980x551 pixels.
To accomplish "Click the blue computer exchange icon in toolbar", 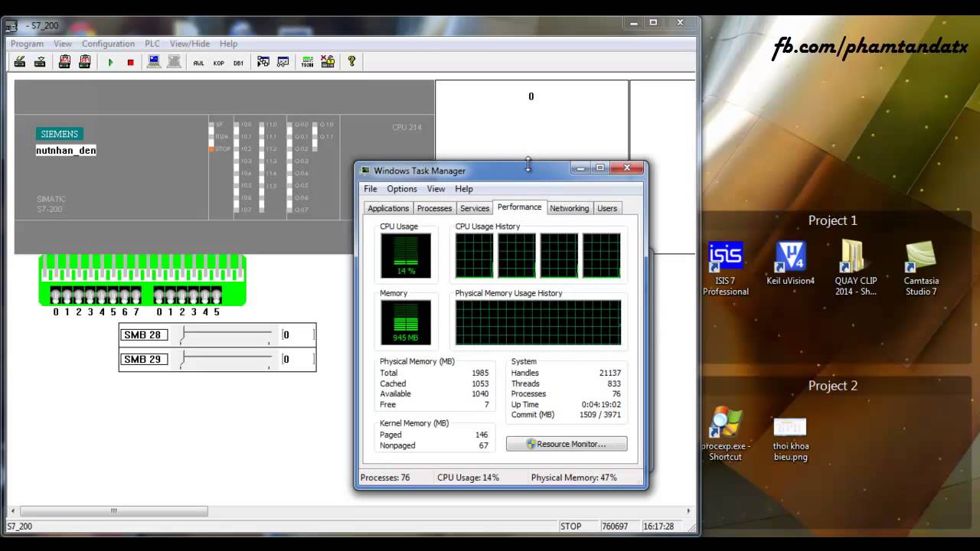I will click(154, 62).
